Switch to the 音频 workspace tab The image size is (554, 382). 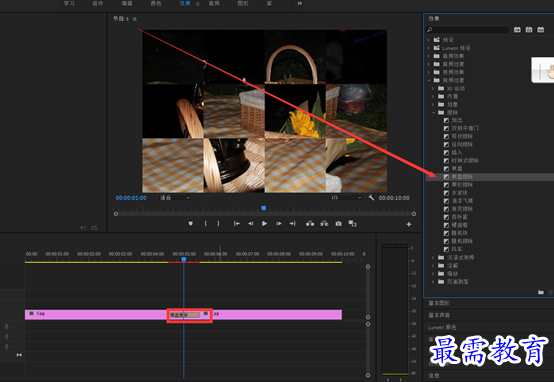(x=214, y=3)
